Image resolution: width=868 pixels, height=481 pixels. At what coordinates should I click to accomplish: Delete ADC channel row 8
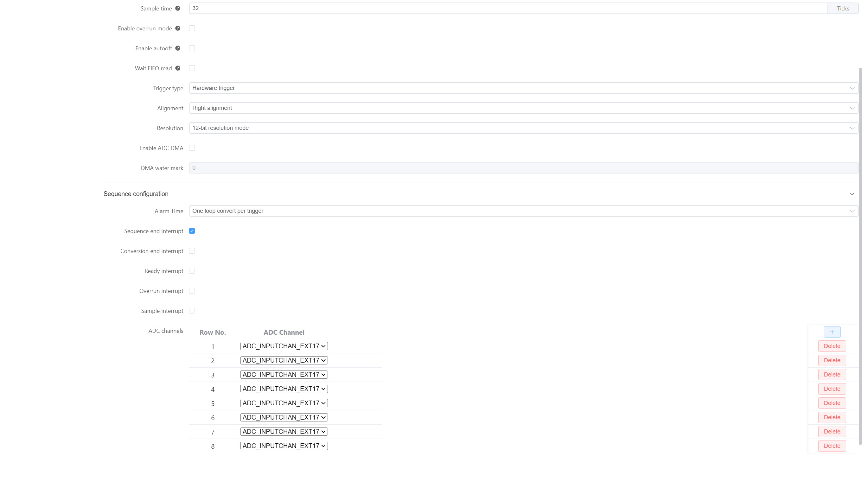pyautogui.click(x=832, y=446)
